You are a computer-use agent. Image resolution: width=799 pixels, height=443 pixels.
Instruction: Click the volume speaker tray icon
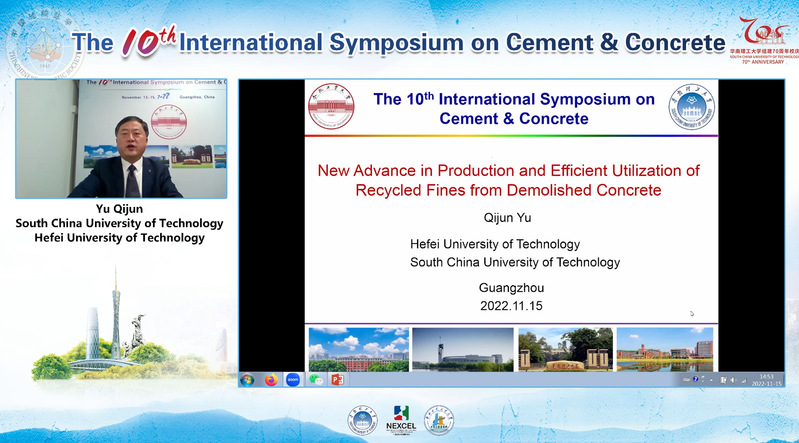click(733, 380)
